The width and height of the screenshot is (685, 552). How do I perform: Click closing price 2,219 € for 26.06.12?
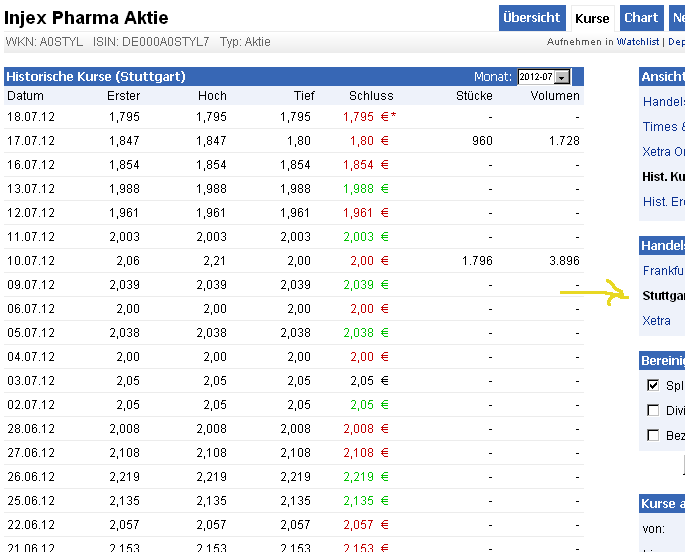(x=366, y=477)
